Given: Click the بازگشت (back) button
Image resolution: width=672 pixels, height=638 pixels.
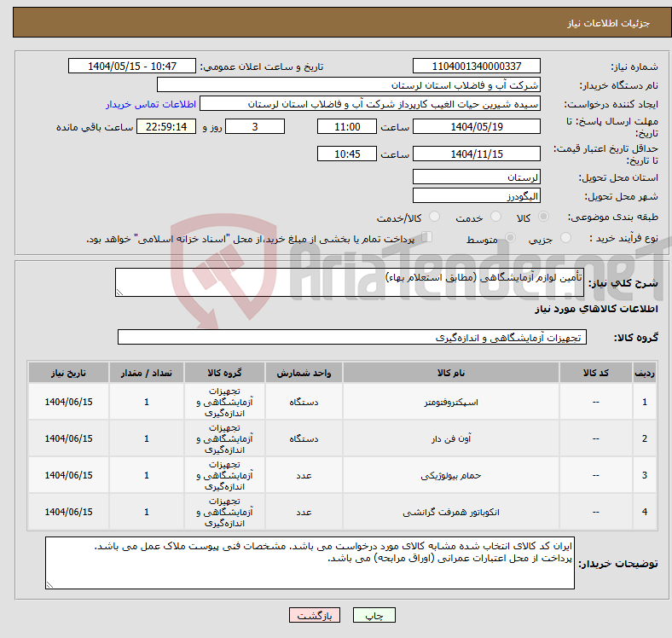Looking at the screenshot, I should [x=315, y=615].
